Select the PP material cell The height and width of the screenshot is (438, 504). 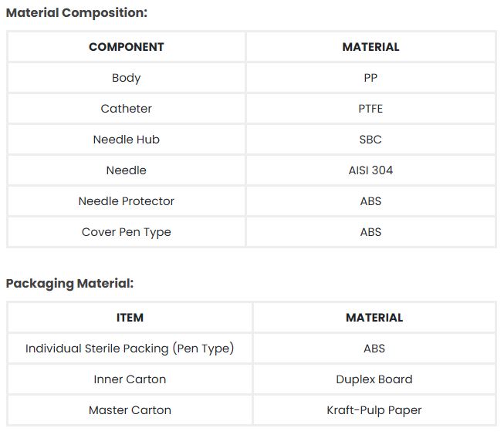[x=370, y=78]
